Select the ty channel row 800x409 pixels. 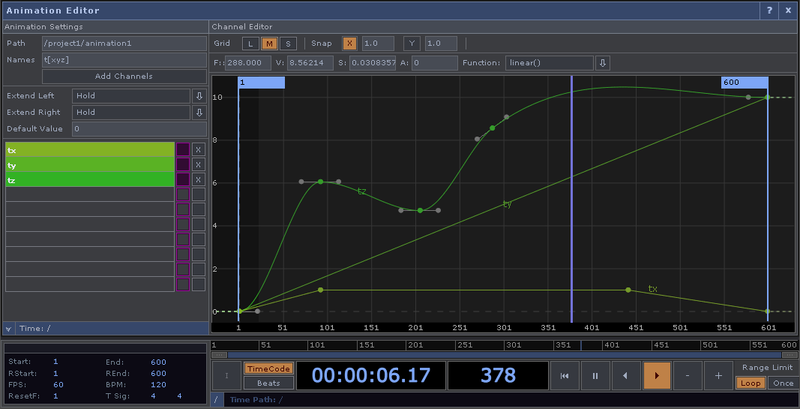pos(90,165)
